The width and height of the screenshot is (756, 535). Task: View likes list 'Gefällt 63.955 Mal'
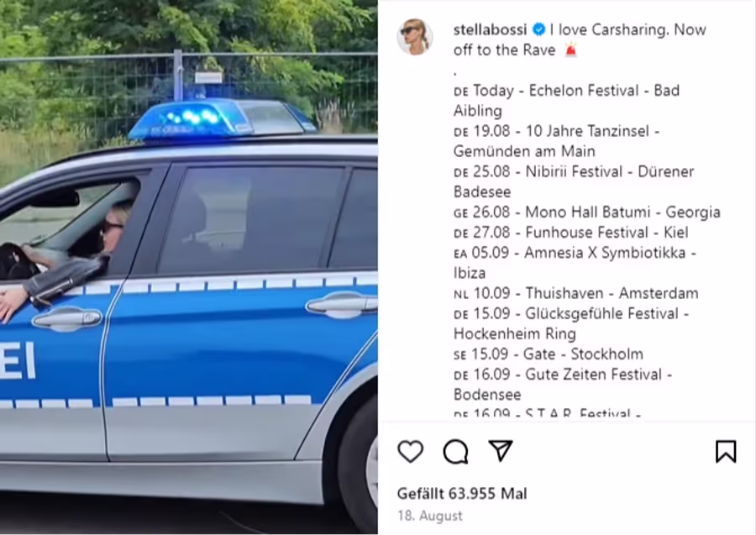tap(462, 494)
